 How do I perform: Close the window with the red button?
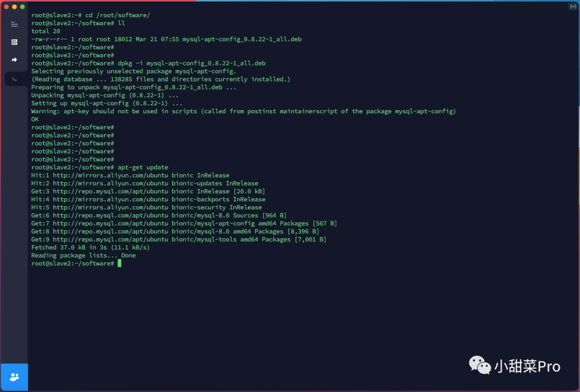click(x=7, y=6)
